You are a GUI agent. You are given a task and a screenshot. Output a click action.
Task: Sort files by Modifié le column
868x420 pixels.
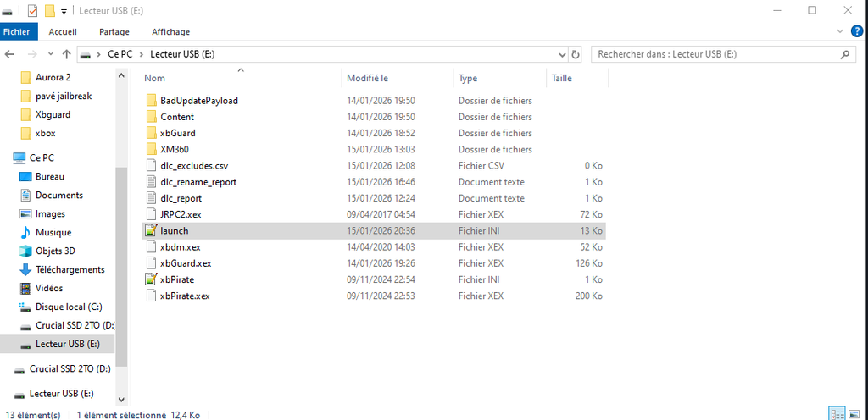367,78
